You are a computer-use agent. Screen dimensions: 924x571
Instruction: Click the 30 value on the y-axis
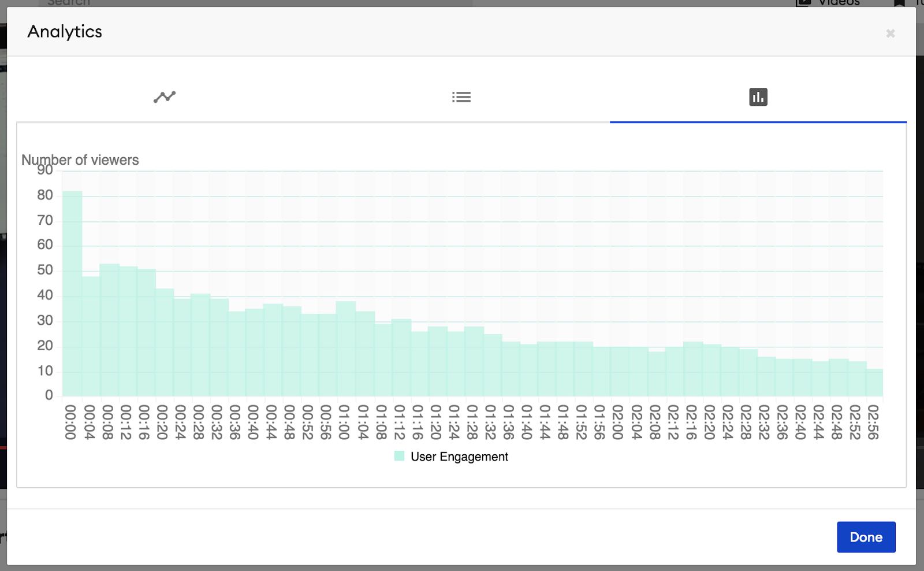(45, 321)
